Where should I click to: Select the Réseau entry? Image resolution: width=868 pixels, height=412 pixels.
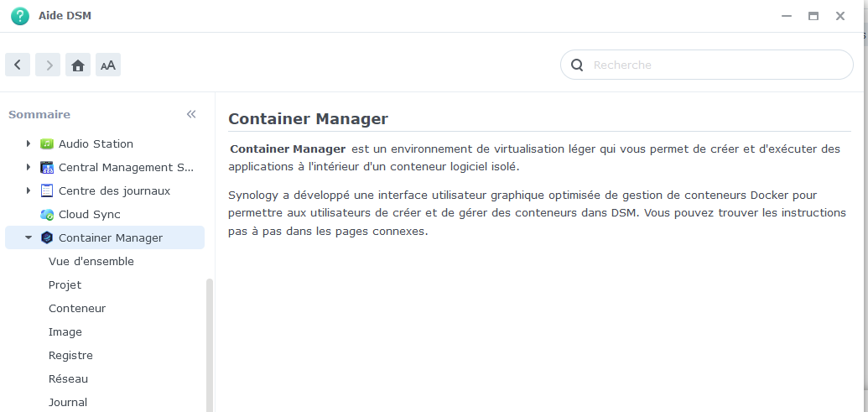point(68,378)
